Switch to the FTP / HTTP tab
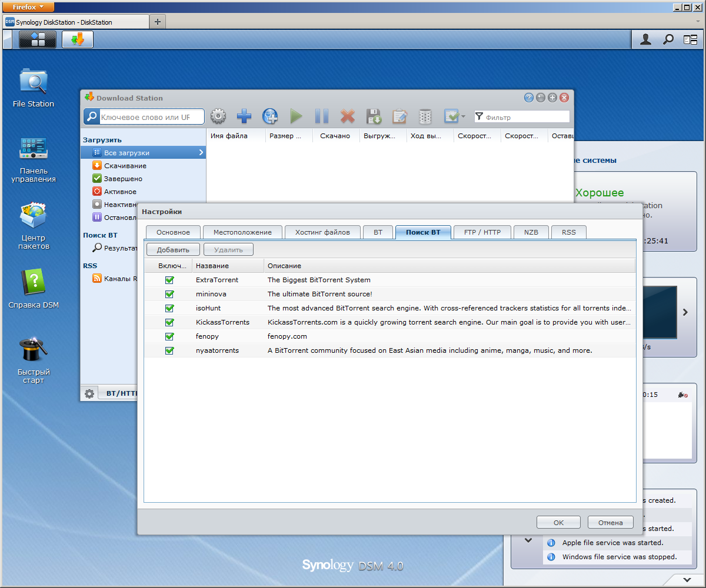 coord(482,232)
